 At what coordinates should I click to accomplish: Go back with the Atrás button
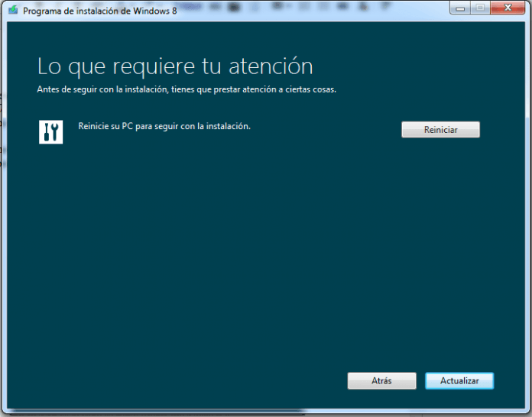click(x=381, y=381)
